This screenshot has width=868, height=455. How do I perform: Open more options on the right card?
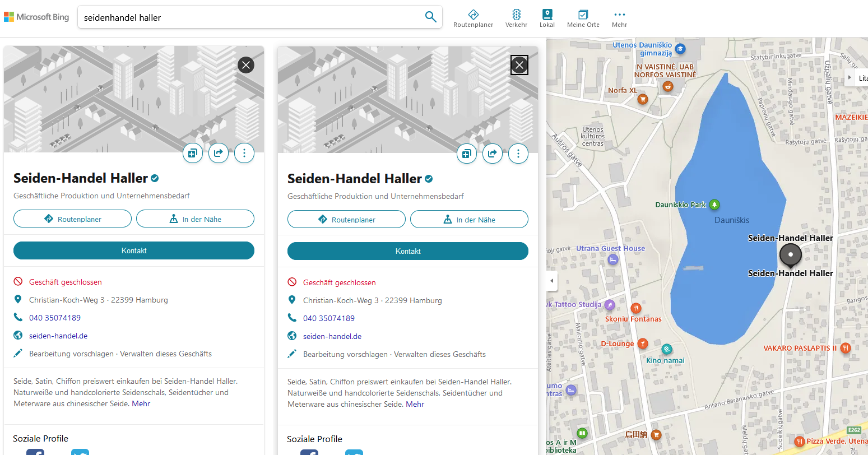pyautogui.click(x=518, y=154)
